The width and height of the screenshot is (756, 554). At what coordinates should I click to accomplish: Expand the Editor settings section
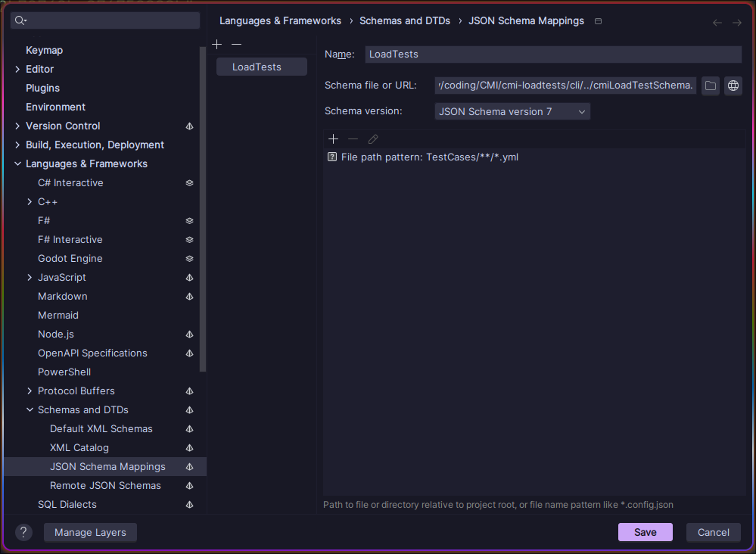[17, 70]
